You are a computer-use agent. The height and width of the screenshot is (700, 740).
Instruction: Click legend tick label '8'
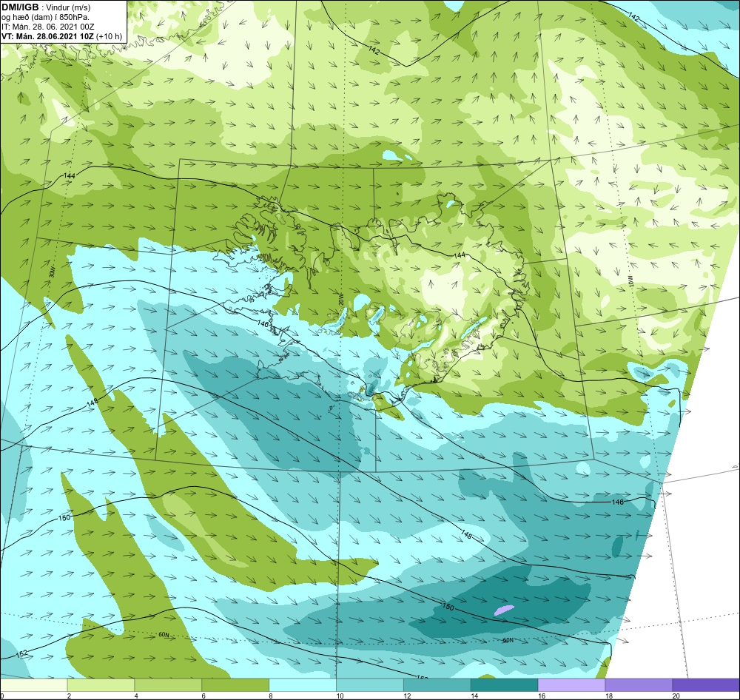pos(271,696)
